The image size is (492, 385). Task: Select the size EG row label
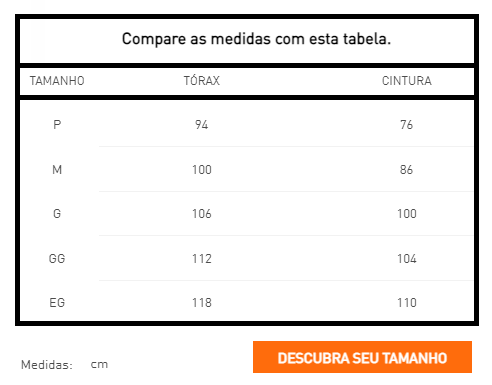(x=57, y=302)
